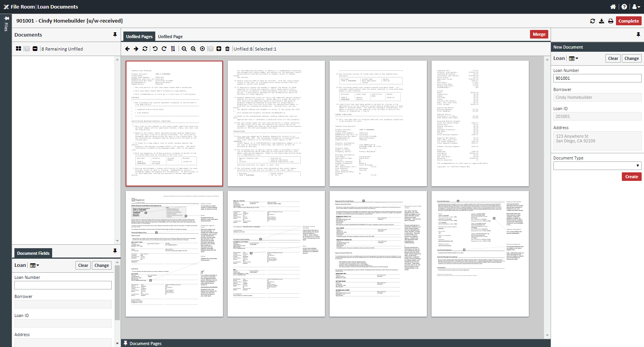644x347 pixels.
Task: Click the Create button
Action: click(631, 177)
